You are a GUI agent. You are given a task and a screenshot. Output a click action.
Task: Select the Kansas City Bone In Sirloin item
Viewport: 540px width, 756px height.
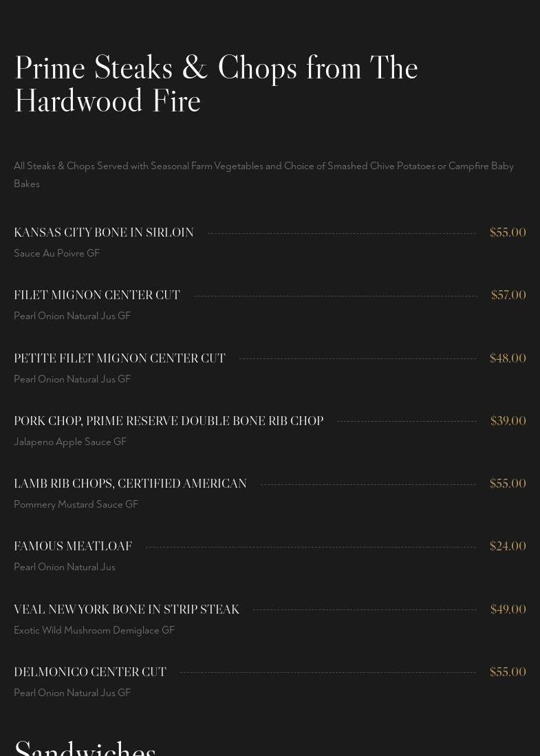tap(104, 233)
